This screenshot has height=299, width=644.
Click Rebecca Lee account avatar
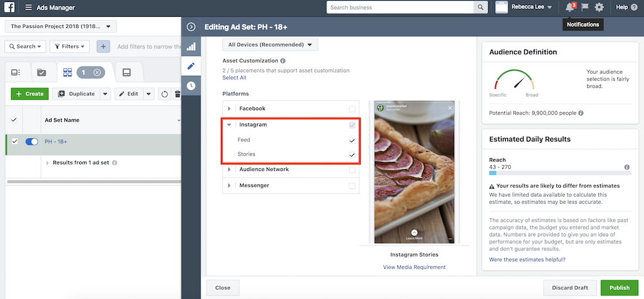click(502, 7)
